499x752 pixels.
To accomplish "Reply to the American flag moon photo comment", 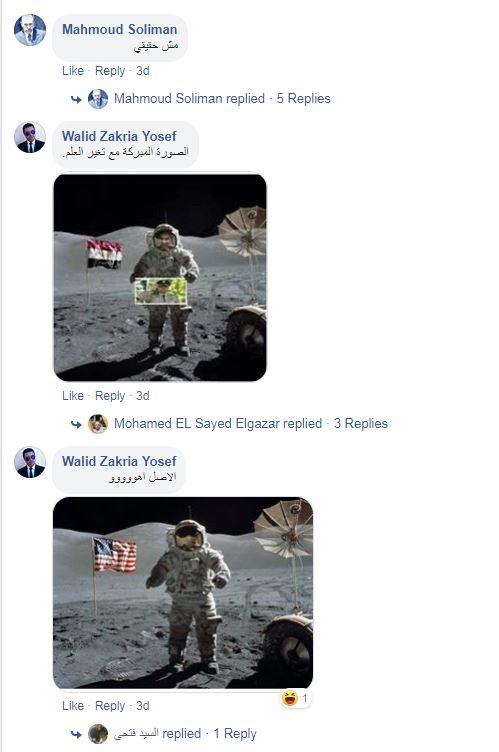I will [110, 706].
